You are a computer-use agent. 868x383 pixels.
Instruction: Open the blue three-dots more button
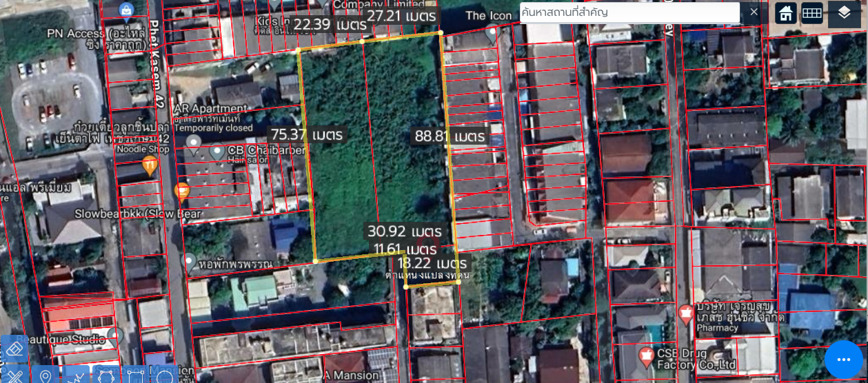[x=843, y=360]
